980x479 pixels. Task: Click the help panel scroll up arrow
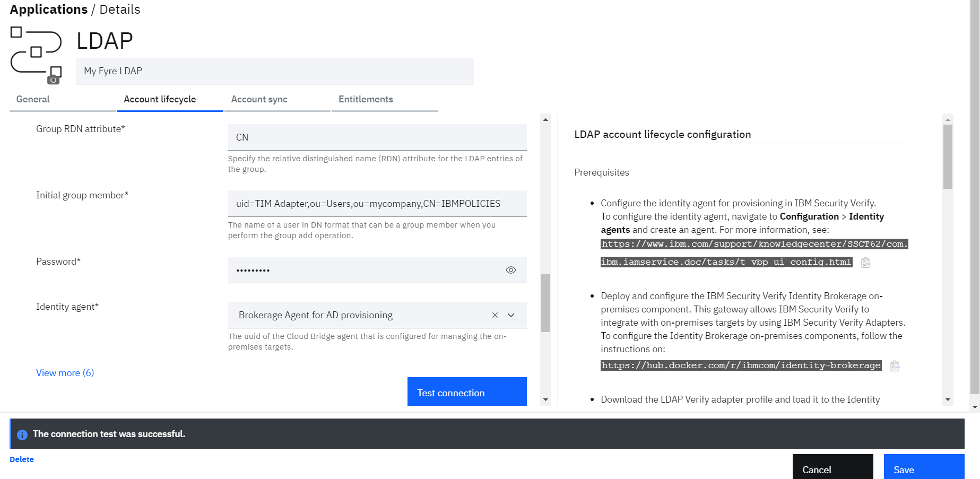point(948,119)
